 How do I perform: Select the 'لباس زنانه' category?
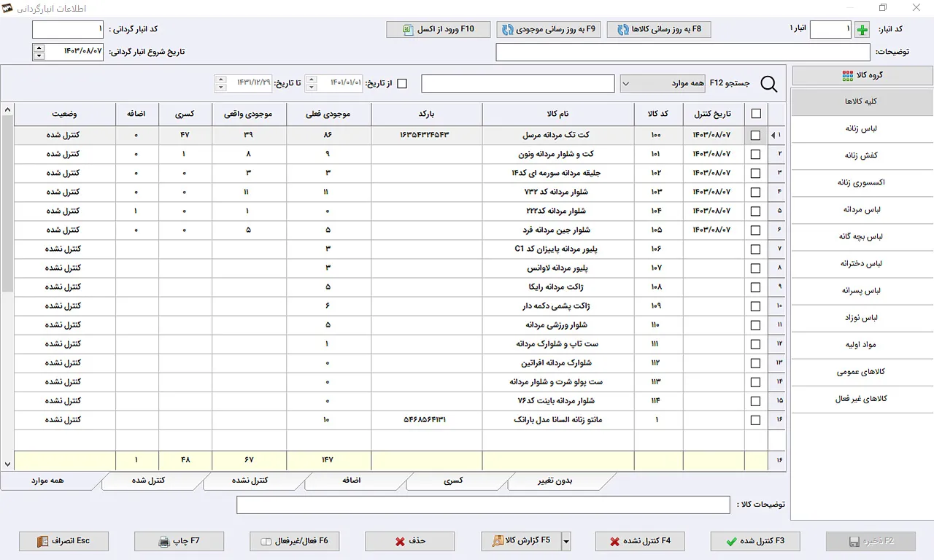click(862, 128)
